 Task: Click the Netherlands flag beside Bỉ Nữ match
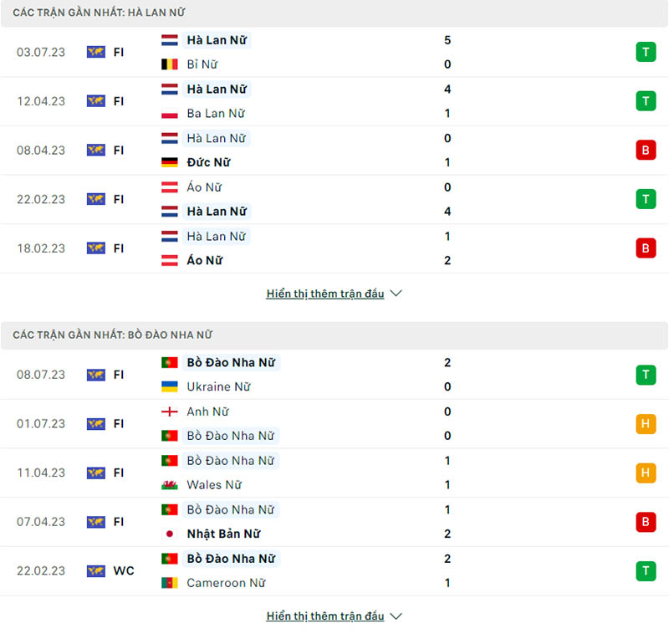pyautogui.click(x=169, y=40)
